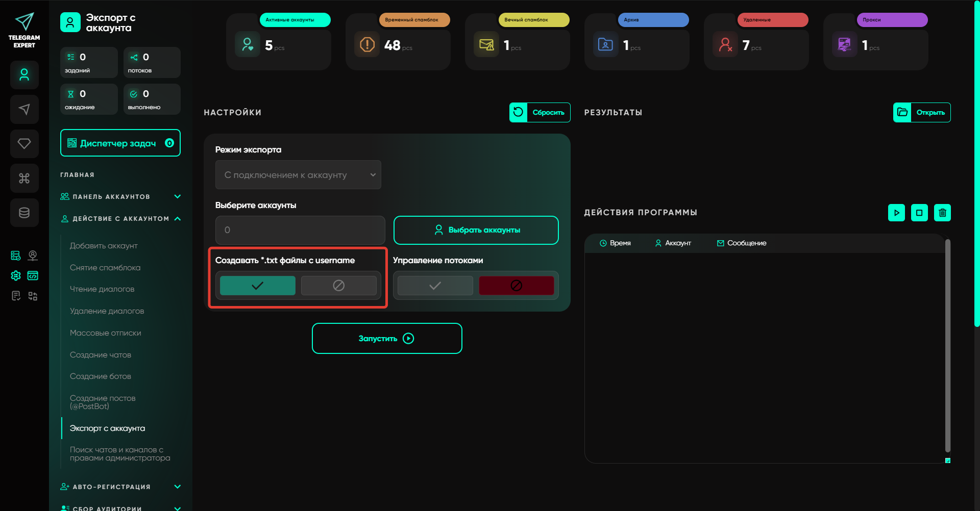Click the Запустить button
The image size is (980, 511).
[x=387, y=339]
